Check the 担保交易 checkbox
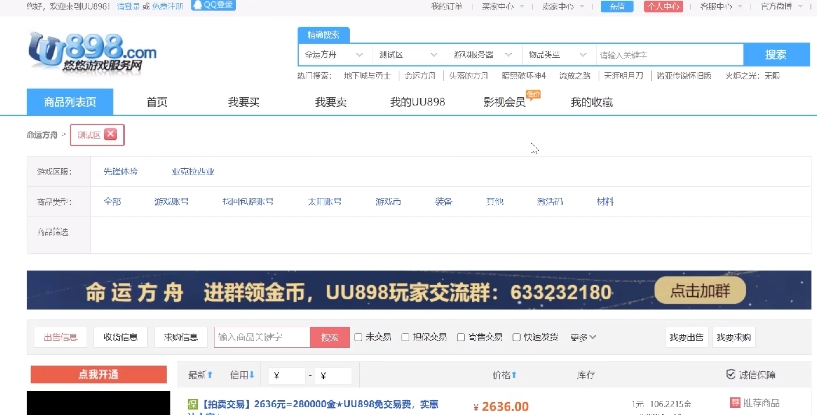817x415 pixels. pyautogui.click(x=405, y=337)
